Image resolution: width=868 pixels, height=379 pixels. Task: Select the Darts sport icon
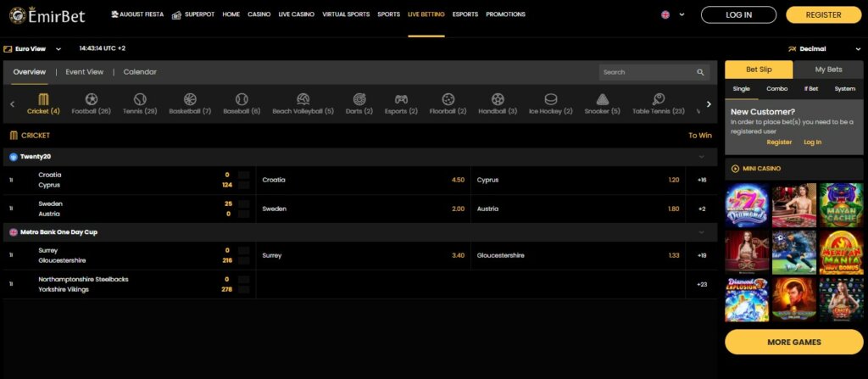(359, 99)
